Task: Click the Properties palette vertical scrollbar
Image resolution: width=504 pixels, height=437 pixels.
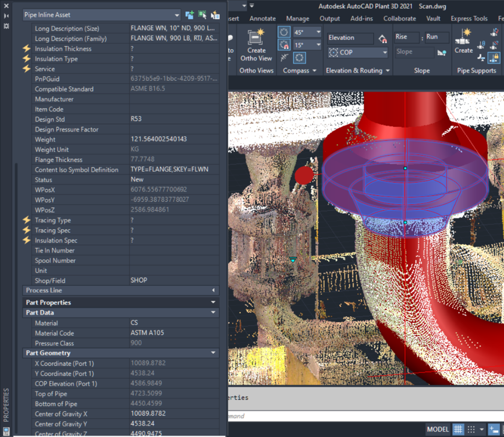Action: 16,299
